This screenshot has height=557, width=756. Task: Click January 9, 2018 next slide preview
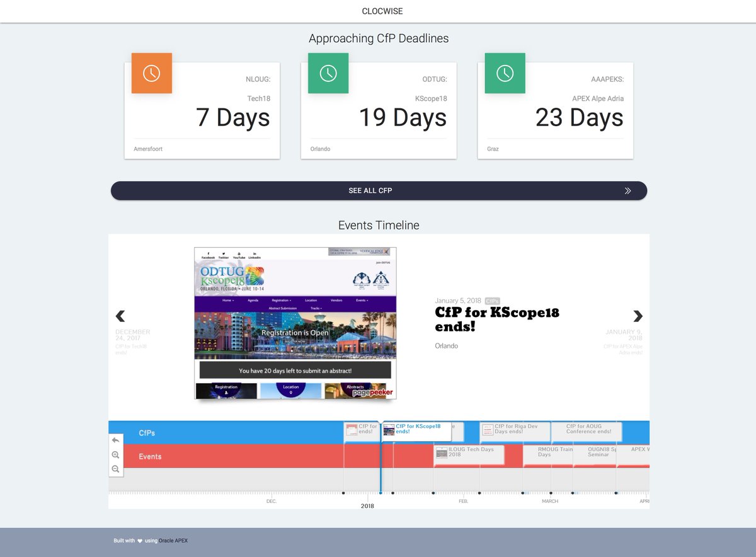coord(623,342)
